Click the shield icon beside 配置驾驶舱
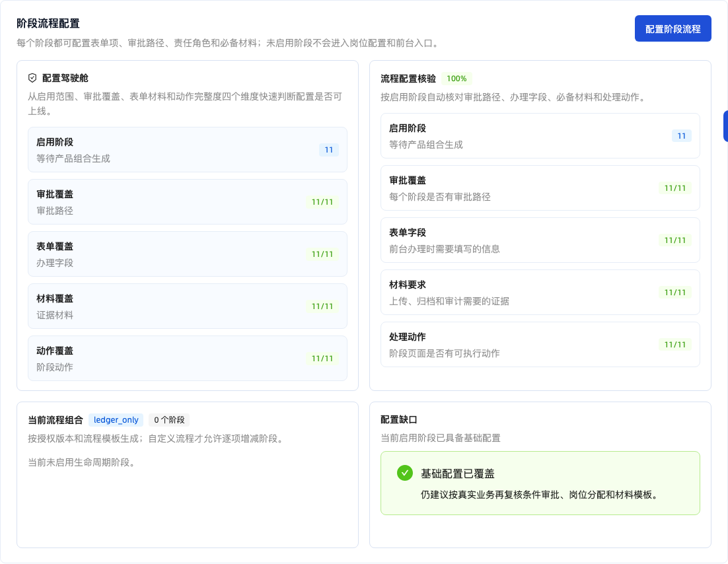 pyautogui.click(x=32, y=78)
